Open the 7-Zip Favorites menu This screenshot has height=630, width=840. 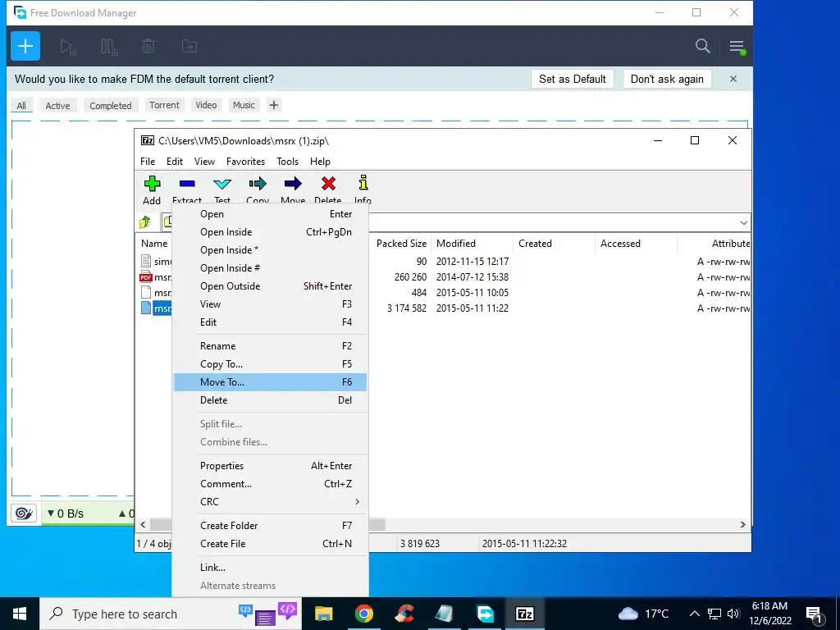(x=245, y=162)
